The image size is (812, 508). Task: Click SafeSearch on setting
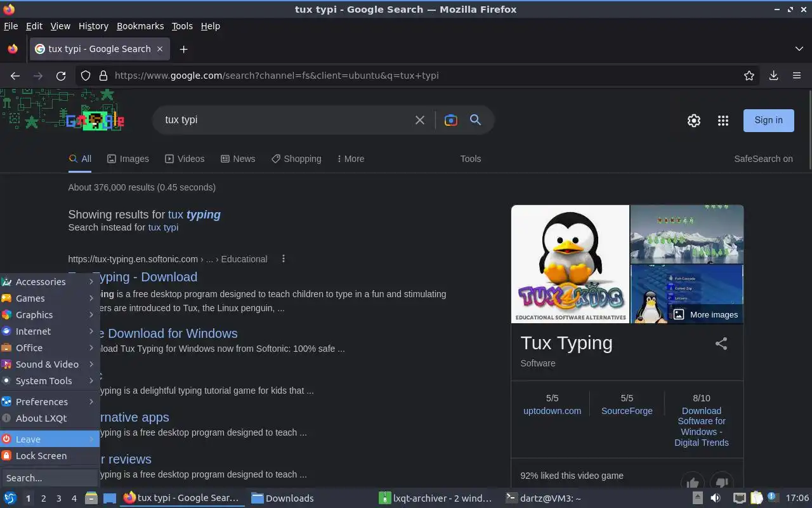click(x=763, y=159)
